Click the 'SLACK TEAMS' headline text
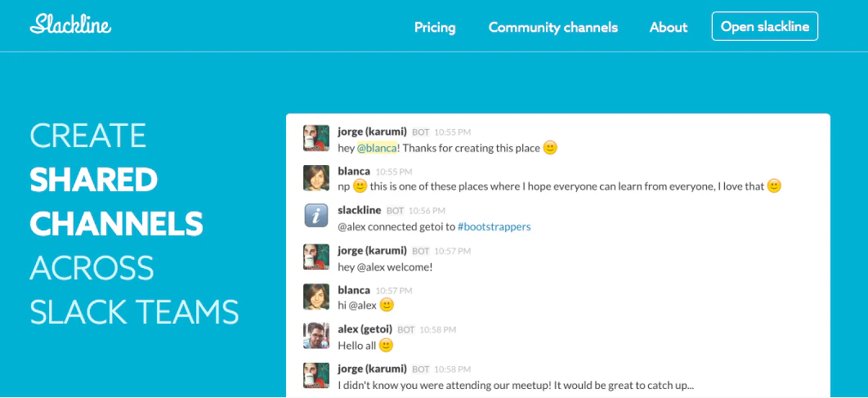868x398 pixels. (x=135, y=311)
